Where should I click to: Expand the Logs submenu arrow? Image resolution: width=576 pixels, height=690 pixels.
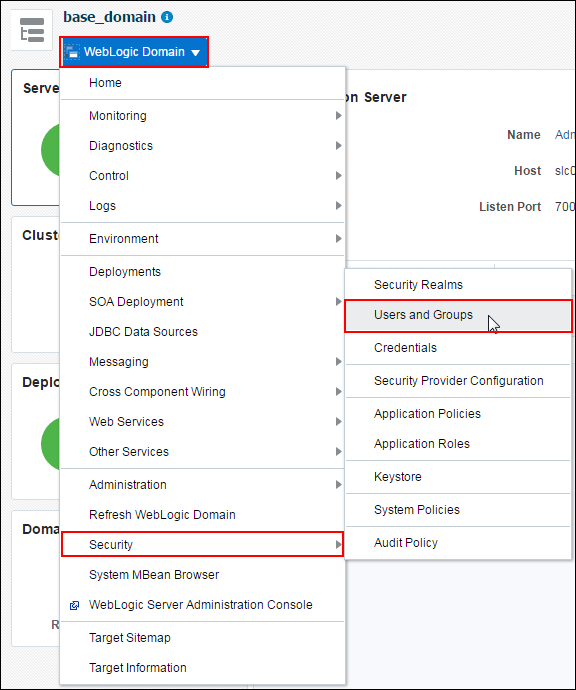click(338, 206)
